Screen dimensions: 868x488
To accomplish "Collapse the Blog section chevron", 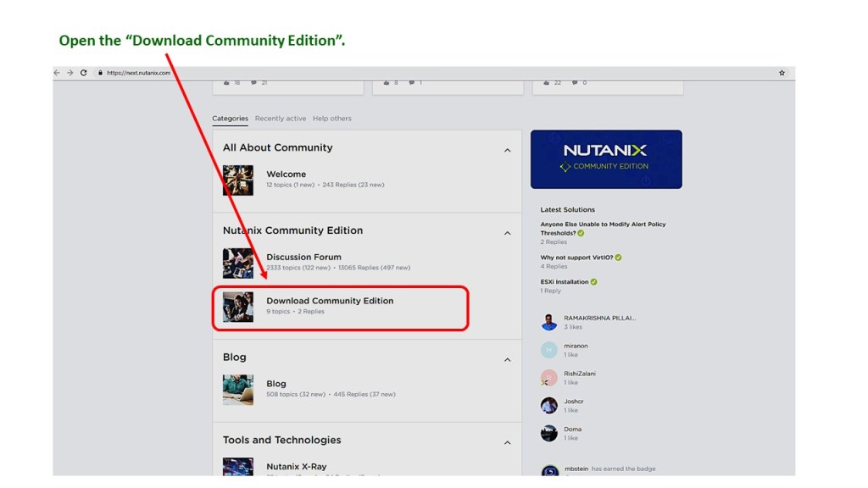I will point(507,360).
